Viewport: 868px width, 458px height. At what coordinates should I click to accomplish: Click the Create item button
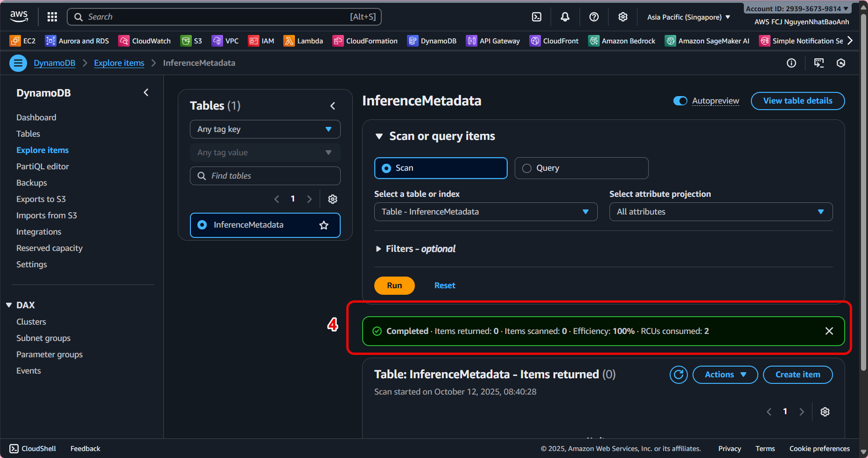798,375
